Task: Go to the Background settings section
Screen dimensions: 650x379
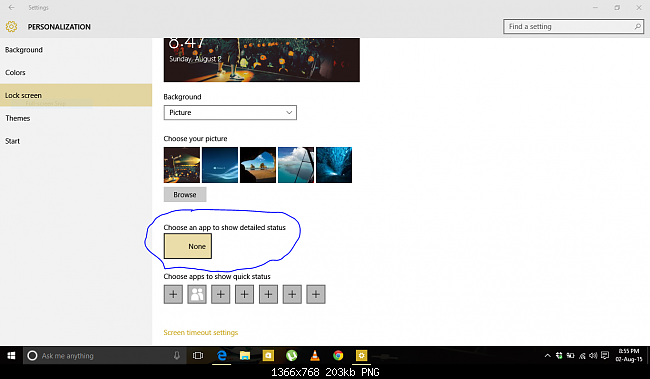Action: click(x=24, y=50)
